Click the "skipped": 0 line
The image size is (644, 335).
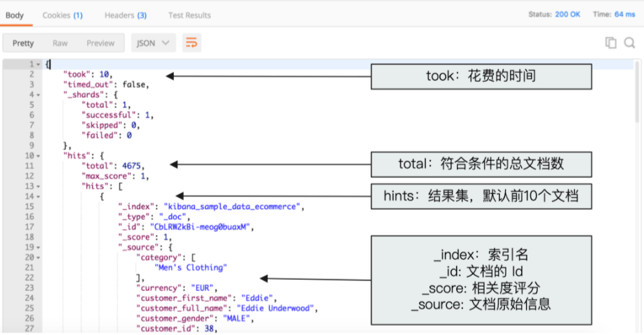tap(110, 125)
